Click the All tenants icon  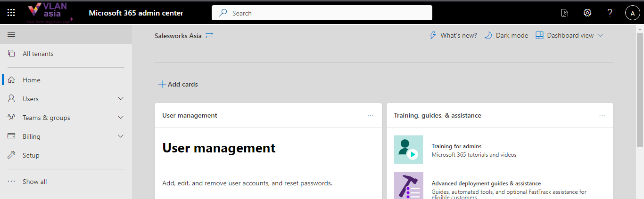point(11,54)
